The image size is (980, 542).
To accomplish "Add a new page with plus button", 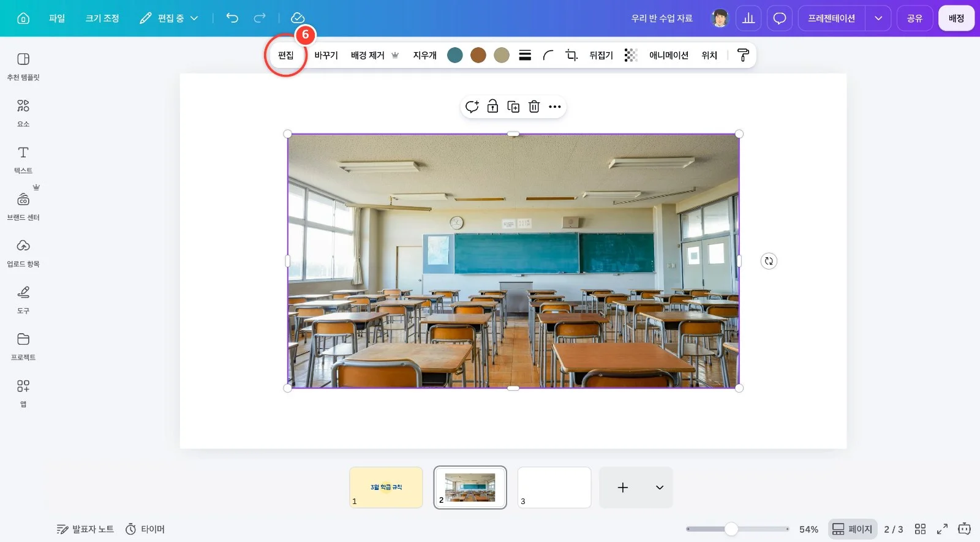I will click(x=623, y=487).
